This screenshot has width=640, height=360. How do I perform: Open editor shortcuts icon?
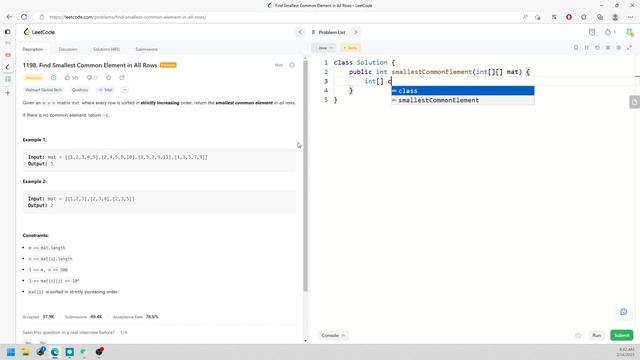coord(608,48)
